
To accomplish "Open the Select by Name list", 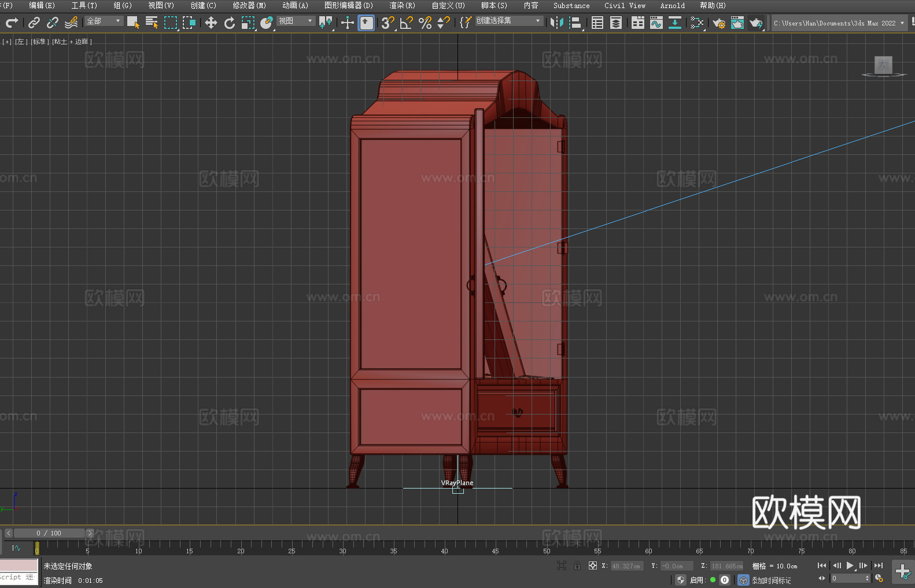I will coord(152,23).
